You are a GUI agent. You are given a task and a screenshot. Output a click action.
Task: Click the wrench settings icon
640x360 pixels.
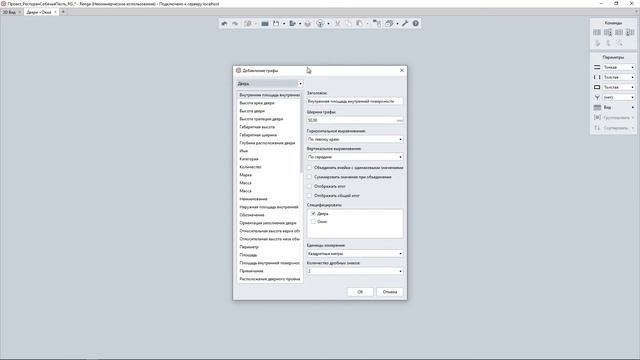pos(405,24)
